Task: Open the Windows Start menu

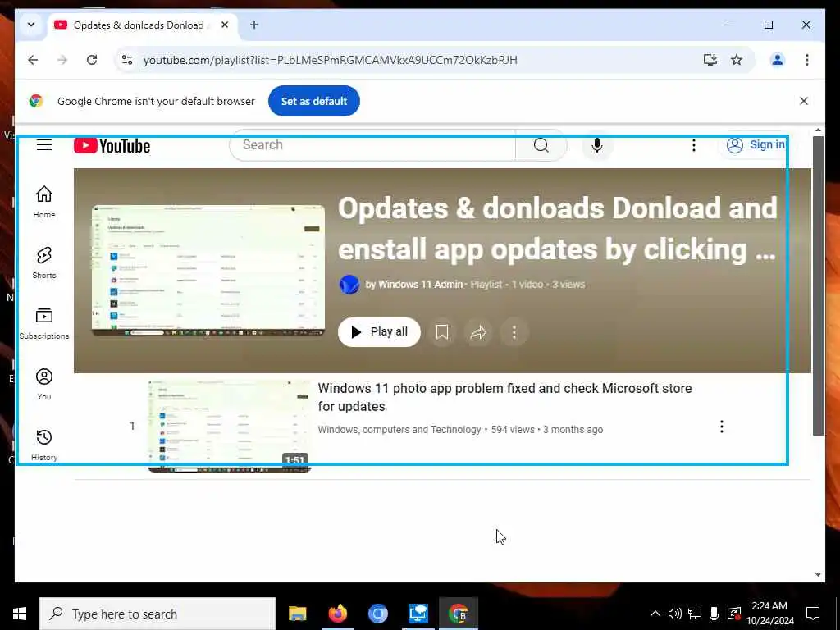Action: pos(20,614)
